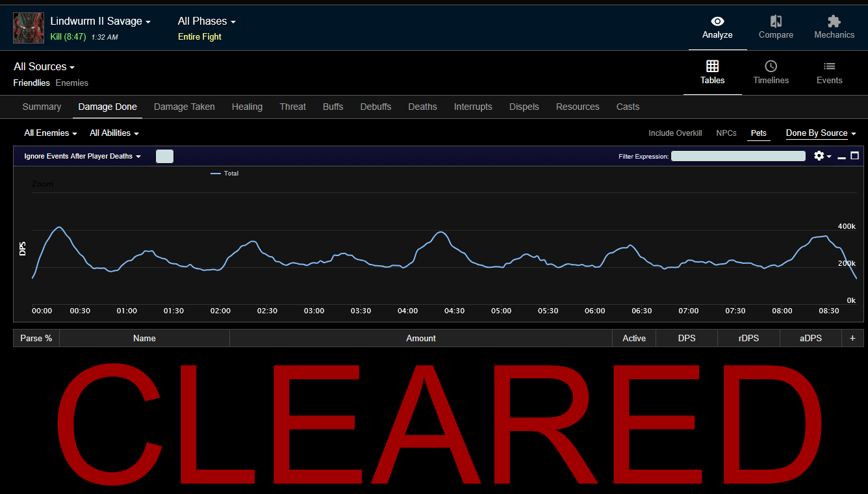Image resolution: width=868 pixels, height=494 pixels.
Task: Sort by the Parse % column
Action: click(x=36, y=338)
